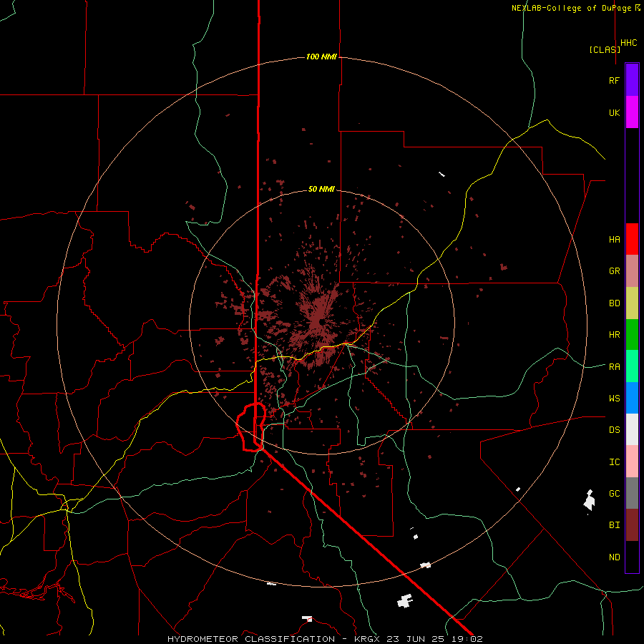Click the GC legend label
The width and height of the screenshot is (644, 644).
(x=614, y=493)
